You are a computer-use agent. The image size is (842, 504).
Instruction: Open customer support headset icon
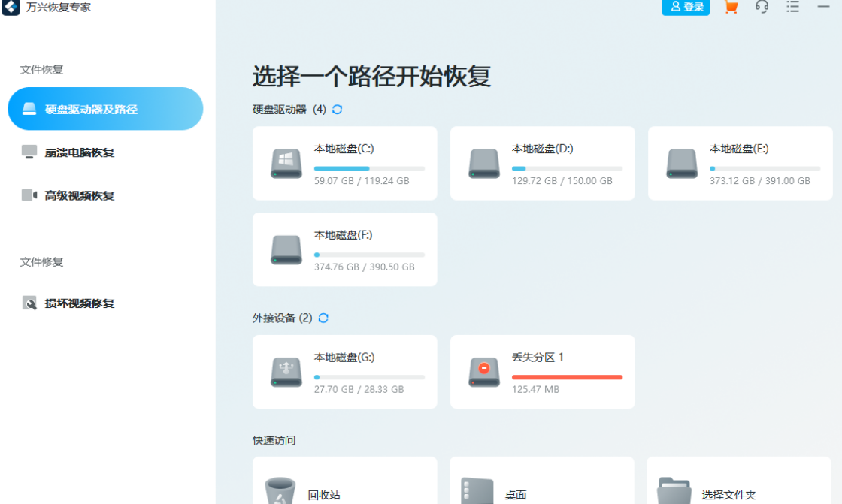click(x=762, y=7)
